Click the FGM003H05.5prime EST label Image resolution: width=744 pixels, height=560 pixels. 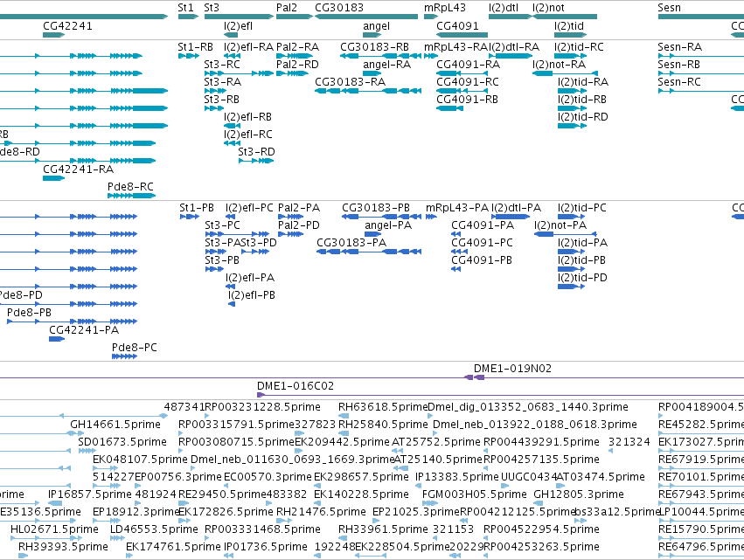[475, 495]
